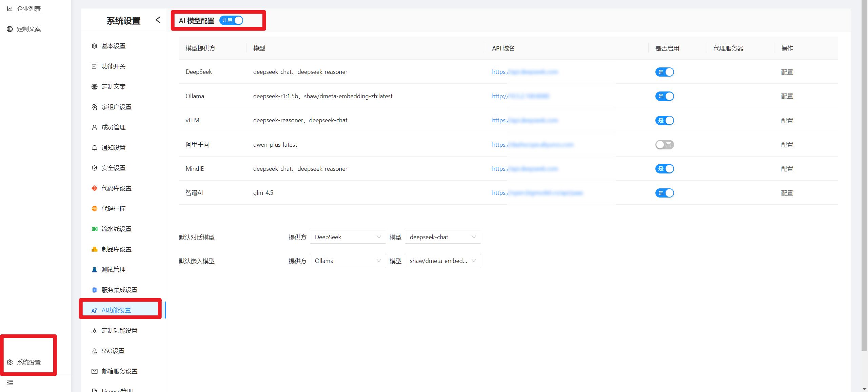
Task: Click 配置 for the MindIE row
Action: click(x=787, y=169)
